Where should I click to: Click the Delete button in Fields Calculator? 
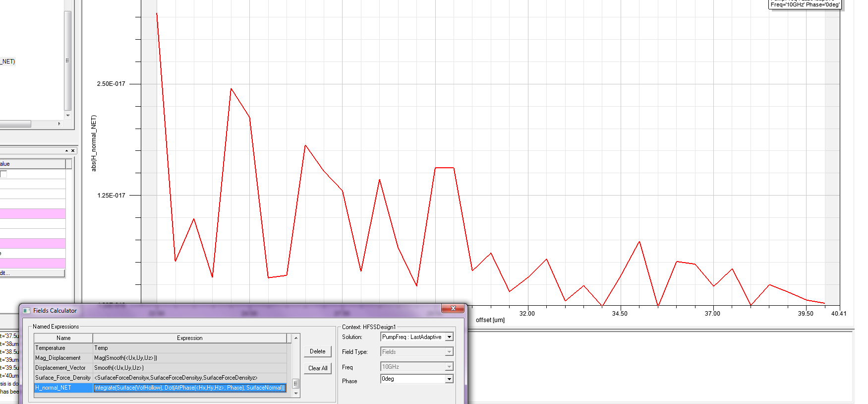(x=318, y=351)
